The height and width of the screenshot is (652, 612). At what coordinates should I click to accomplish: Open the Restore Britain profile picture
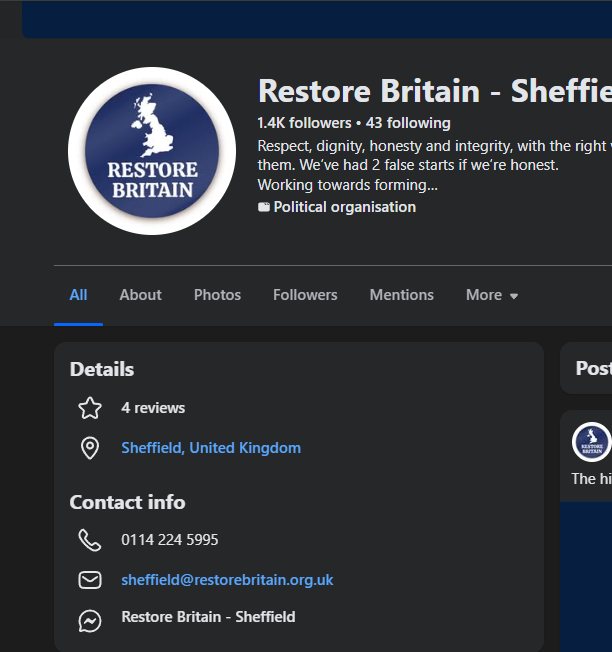(152, 151)
